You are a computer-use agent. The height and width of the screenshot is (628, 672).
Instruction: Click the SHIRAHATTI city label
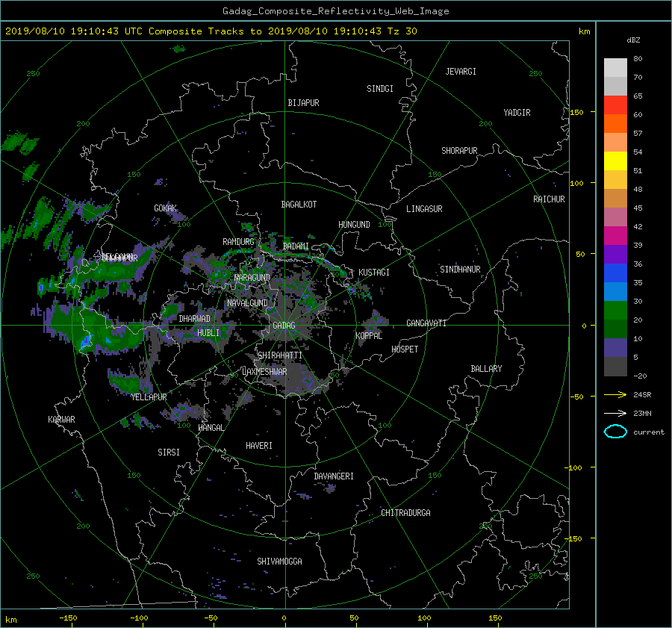pyautogui.click(x=280, y=355)
